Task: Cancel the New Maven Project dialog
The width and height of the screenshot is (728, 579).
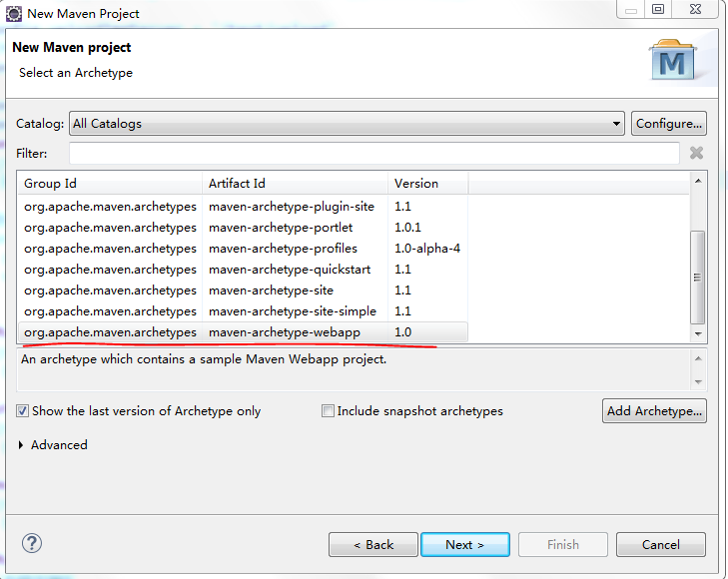Action: [x=661, y=544]
